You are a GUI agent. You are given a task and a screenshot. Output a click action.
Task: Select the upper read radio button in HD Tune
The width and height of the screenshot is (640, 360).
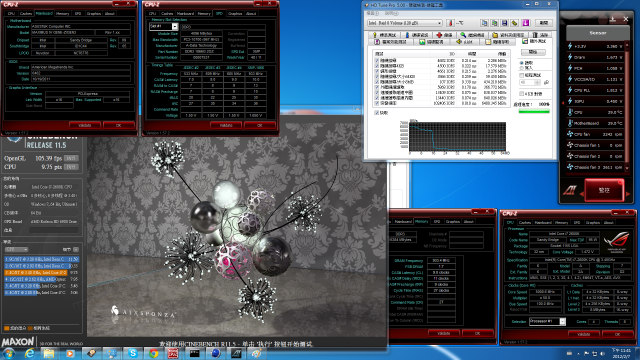pos(522,63)
